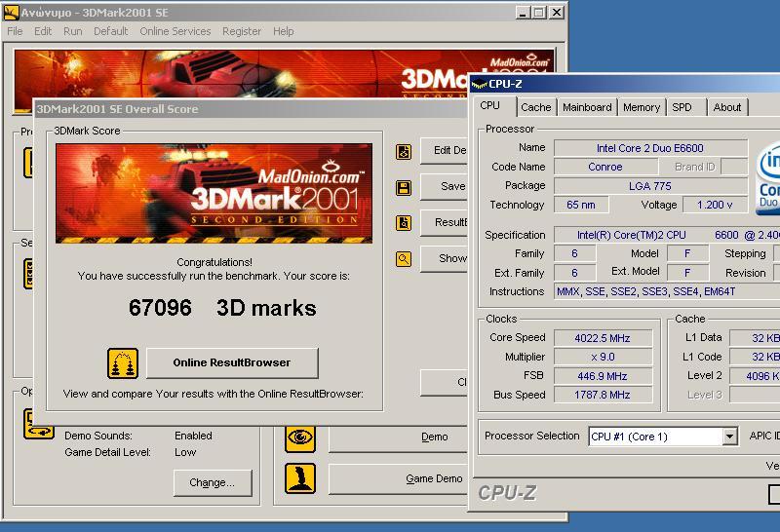Image resolution: width=780 pixels, height=532 pixels.
Task: Click the Intel Core 2 Duo logo
Action: pos(768,179)
